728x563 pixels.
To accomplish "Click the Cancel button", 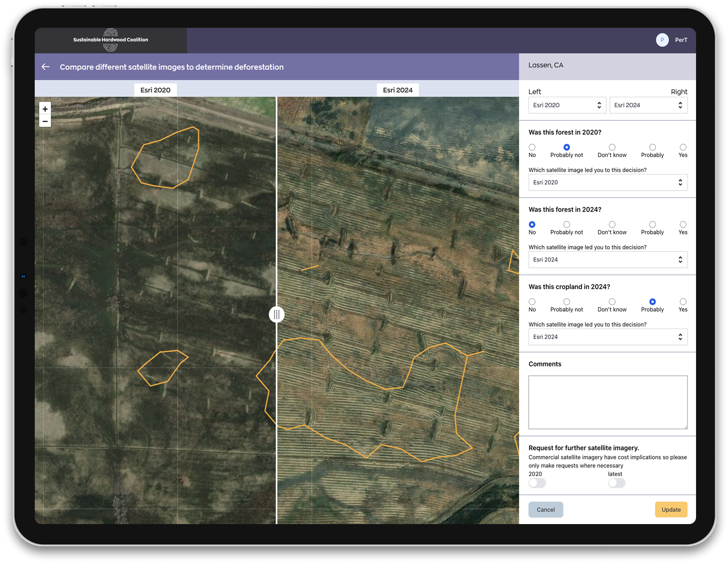I will [545, 509].
